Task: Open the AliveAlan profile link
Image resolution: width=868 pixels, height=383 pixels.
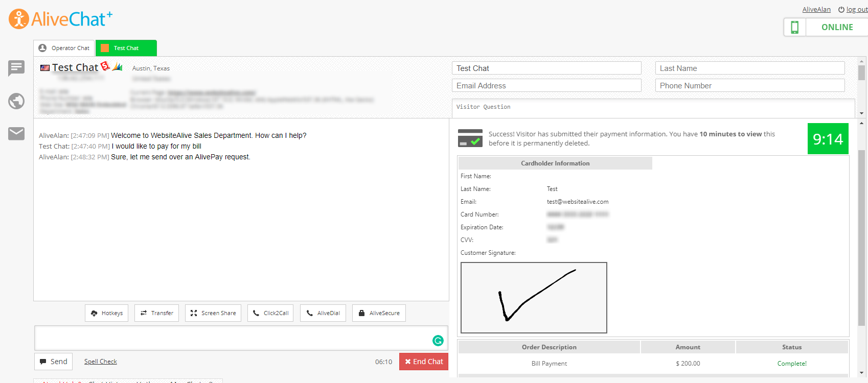Action: 816,10
